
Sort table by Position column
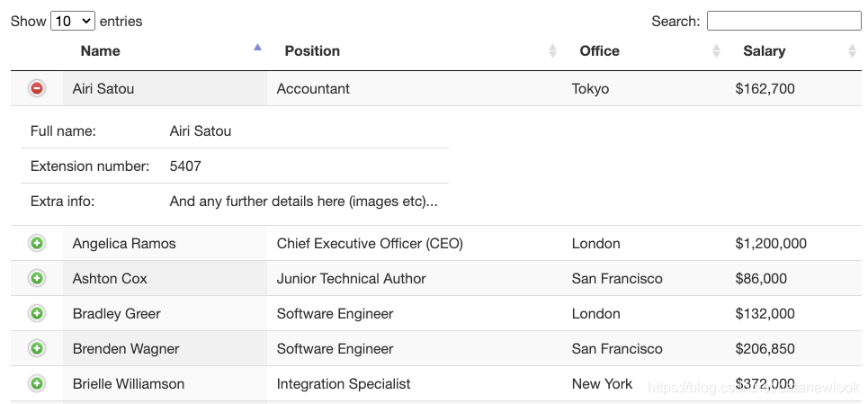(312, 51)
